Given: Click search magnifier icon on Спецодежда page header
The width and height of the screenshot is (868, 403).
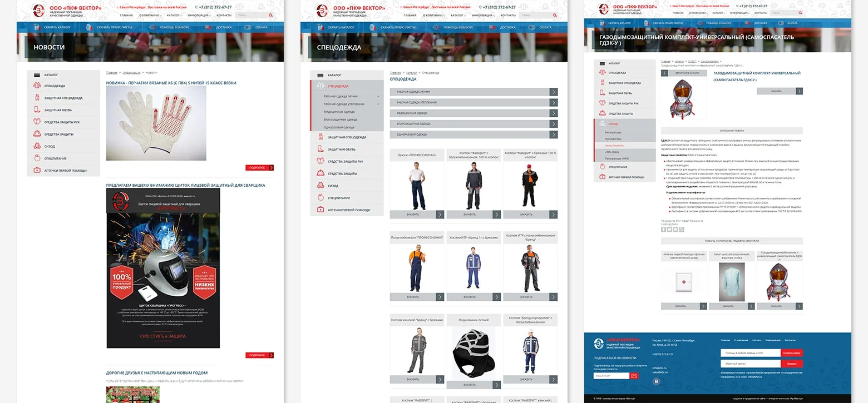Looking at the screenshot, I should [555, 15].
